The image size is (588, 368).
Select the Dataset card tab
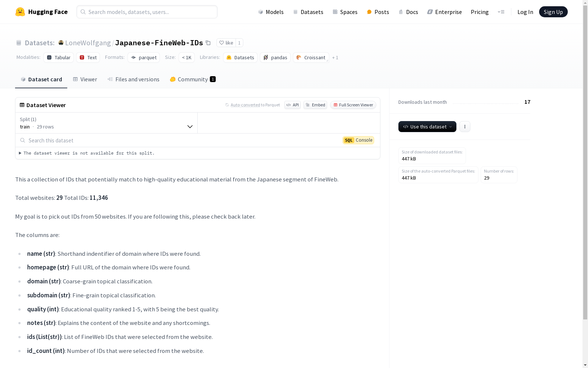click(x=41, y=79)
